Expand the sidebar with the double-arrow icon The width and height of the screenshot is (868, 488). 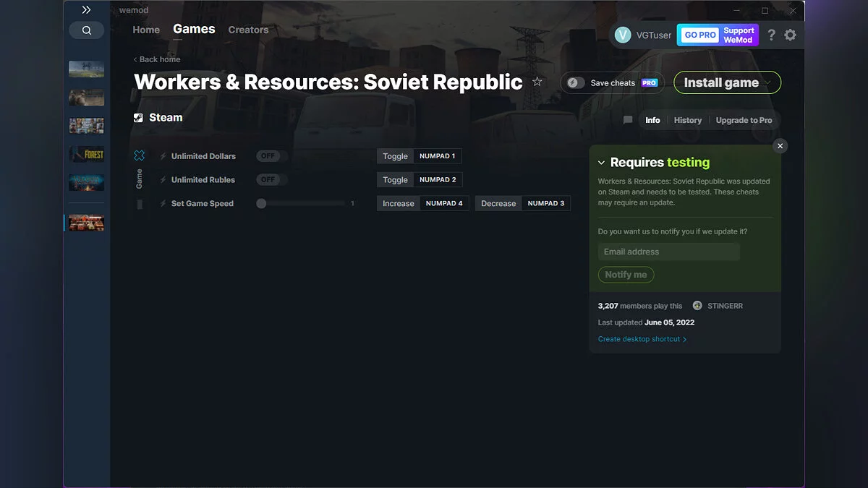tap(86, 9)
